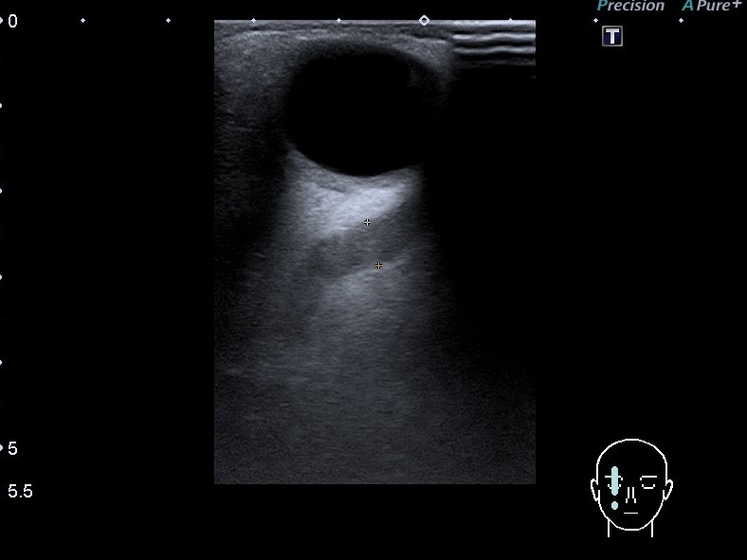
Task: Select the lower measurement caliper cross
Action: click(378, 266)
